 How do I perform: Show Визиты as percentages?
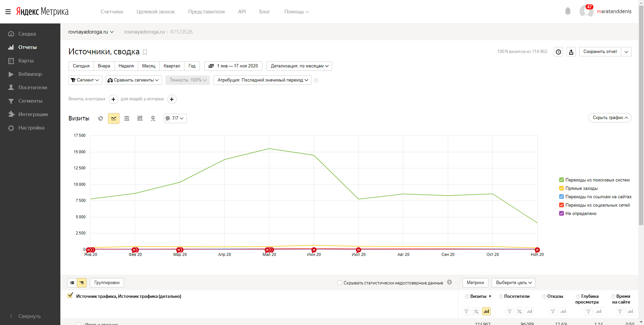coord(476,312)
